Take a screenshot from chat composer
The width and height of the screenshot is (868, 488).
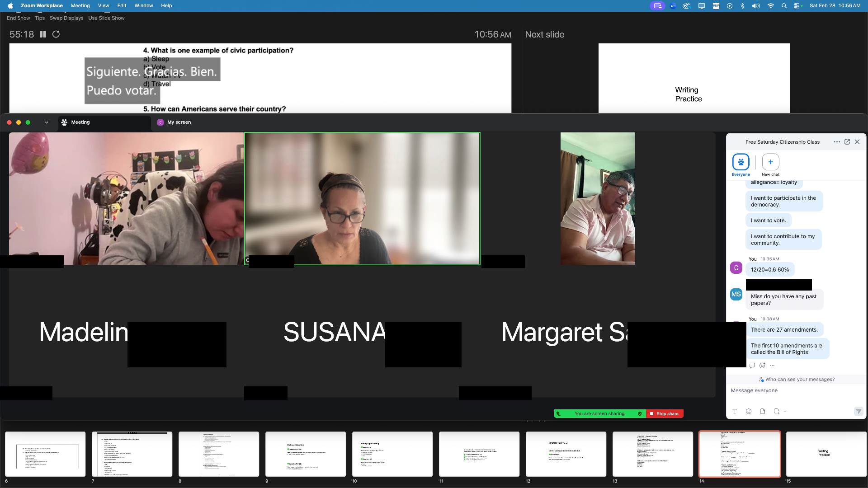[x=776, y=412]
